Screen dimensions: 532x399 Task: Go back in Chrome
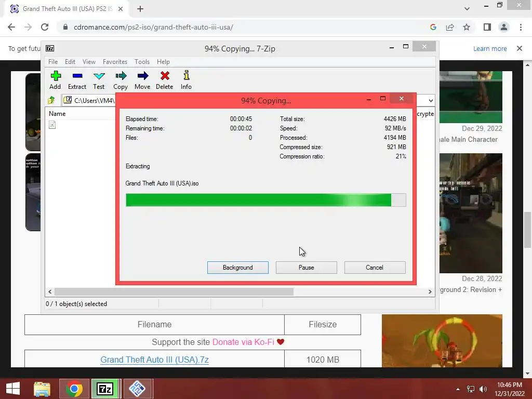(11, 27)
